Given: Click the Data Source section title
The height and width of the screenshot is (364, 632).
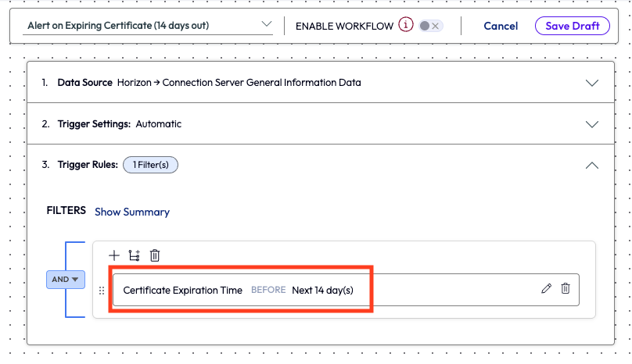Looking at the screenshot, I should click(x=84, y=83).
